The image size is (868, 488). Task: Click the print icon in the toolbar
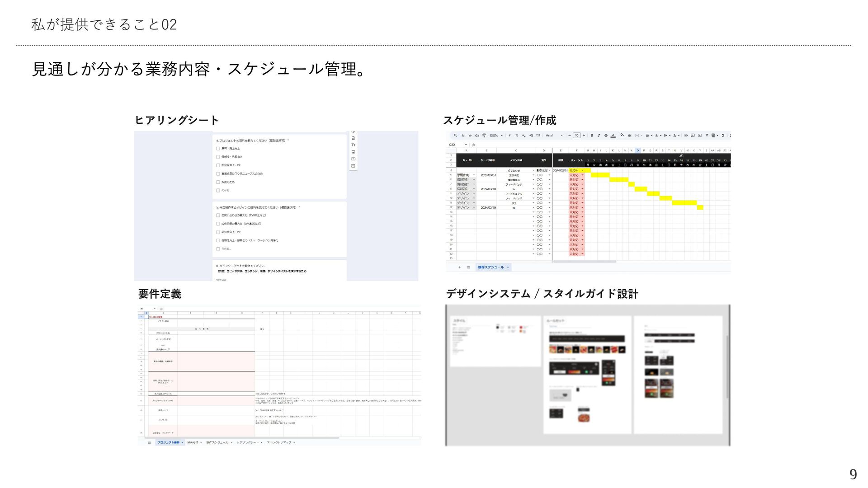(x=477, y=136)
